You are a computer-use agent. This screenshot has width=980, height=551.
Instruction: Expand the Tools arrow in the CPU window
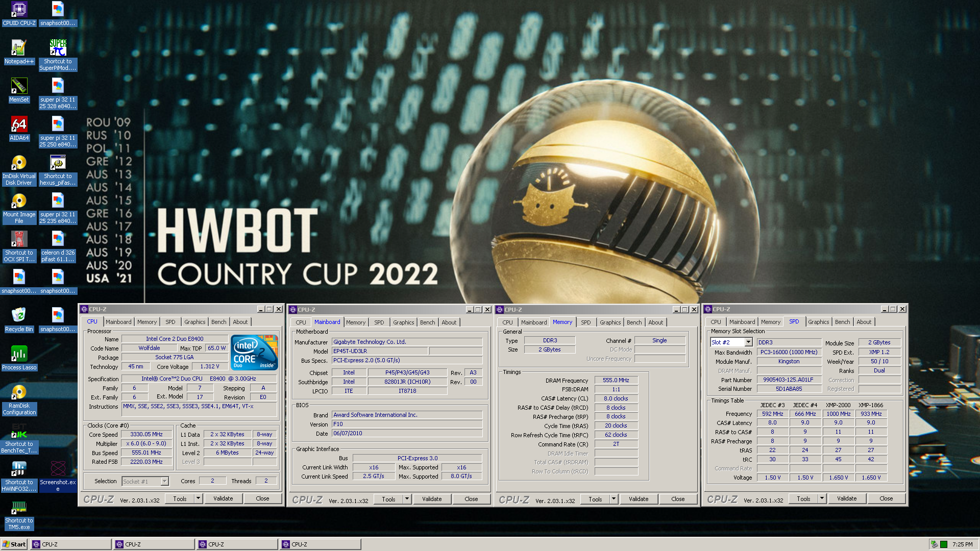(198, 498)
